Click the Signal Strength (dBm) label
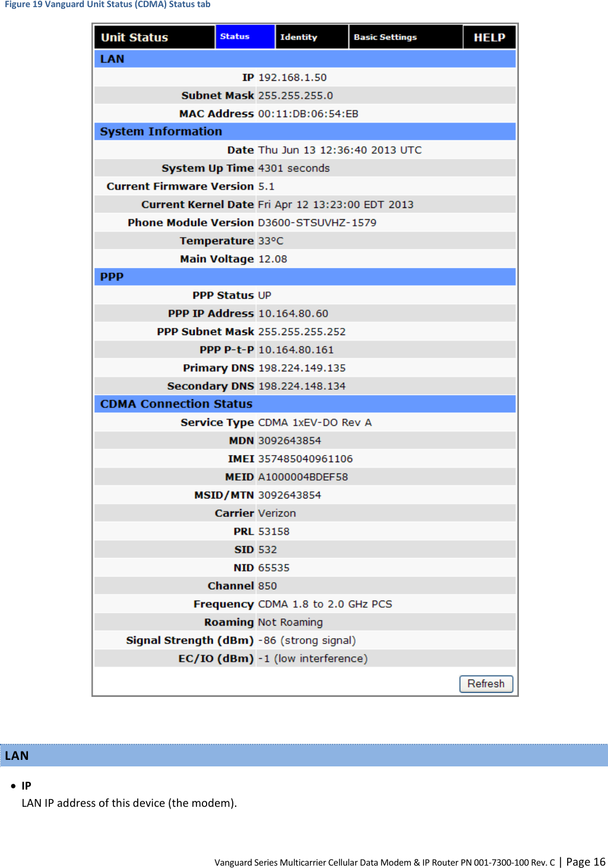Image resolution: width=608 pixels, height=868 pixels. (x=189, y=640)
